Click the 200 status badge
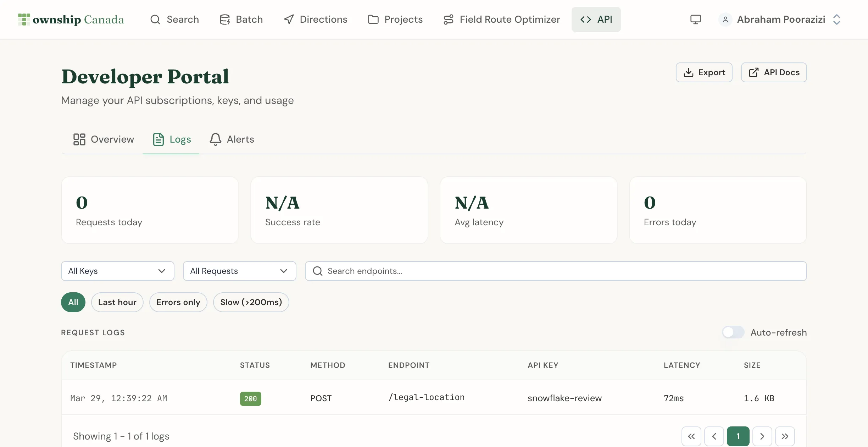 pyautogui.click(x=250, y=399)
